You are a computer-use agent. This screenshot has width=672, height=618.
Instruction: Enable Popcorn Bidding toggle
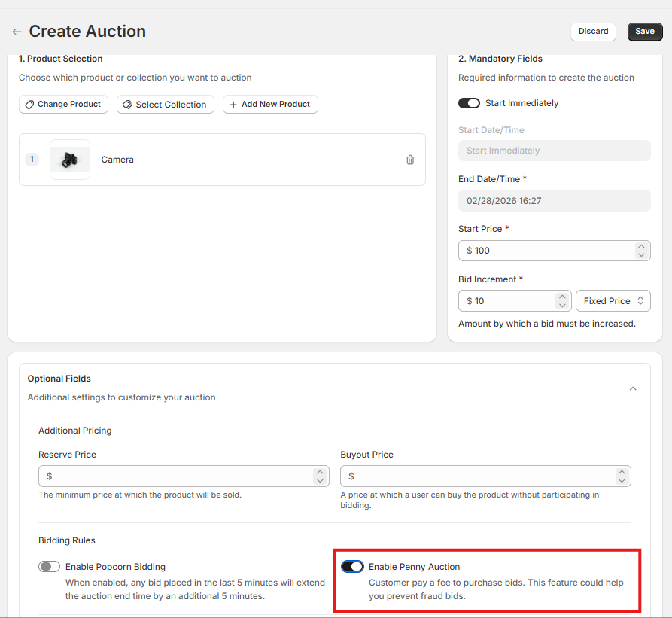point(50,567)
